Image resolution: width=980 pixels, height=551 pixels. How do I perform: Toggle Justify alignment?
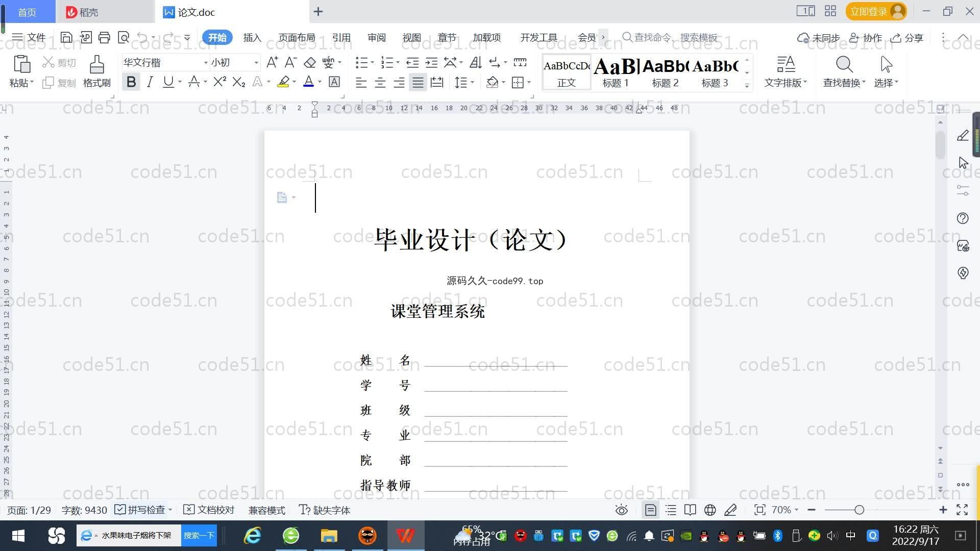click(x=418, y=82)
